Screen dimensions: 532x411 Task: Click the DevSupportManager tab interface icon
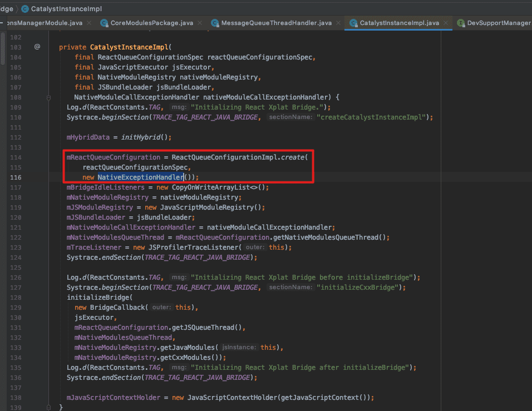(461, 23)
